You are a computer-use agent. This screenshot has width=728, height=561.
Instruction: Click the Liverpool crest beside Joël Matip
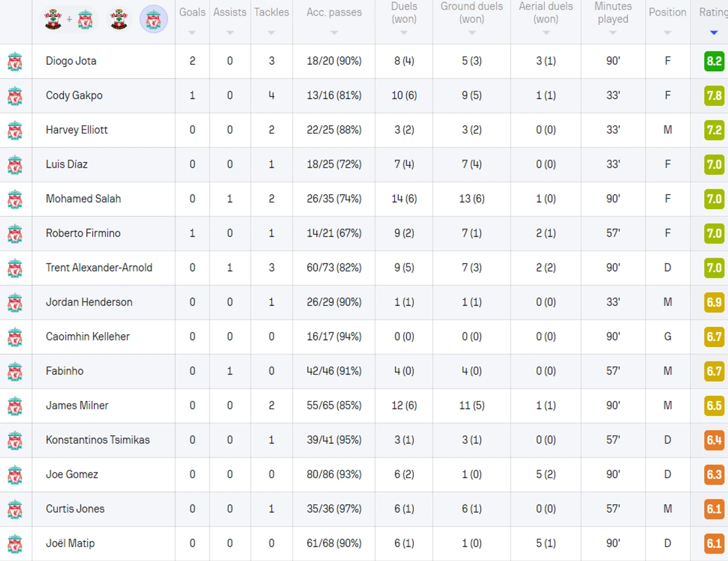(x=15, y=544)
